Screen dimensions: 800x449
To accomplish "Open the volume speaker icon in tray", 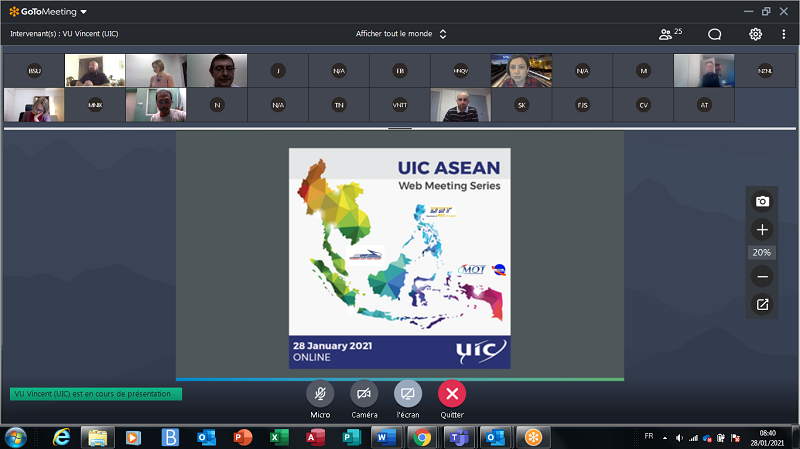I will coord(679,438).
